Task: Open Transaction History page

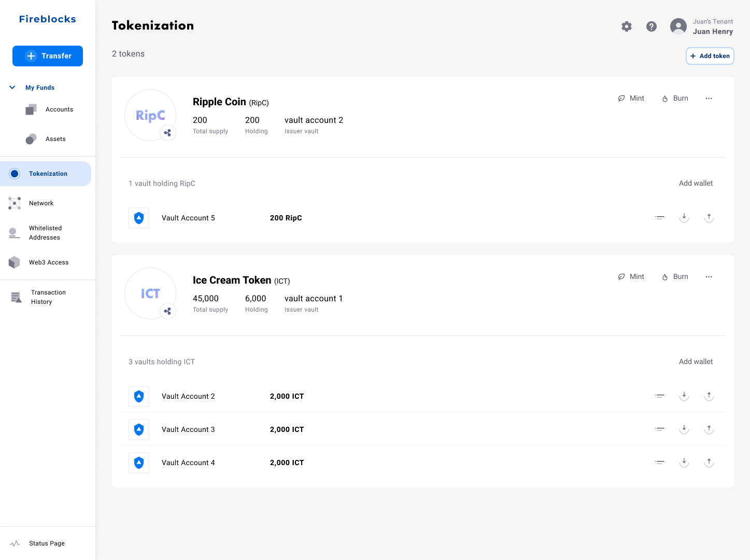Action: point(38,297)
